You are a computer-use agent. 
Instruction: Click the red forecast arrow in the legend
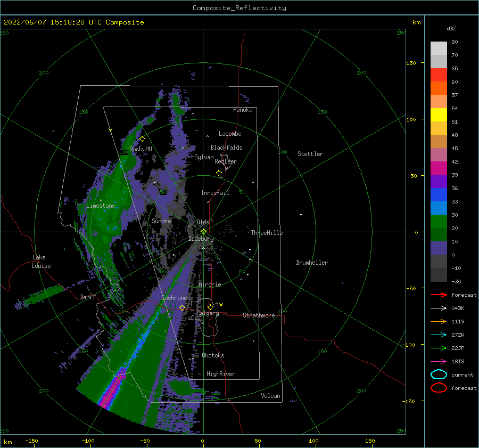click(439, 295)
